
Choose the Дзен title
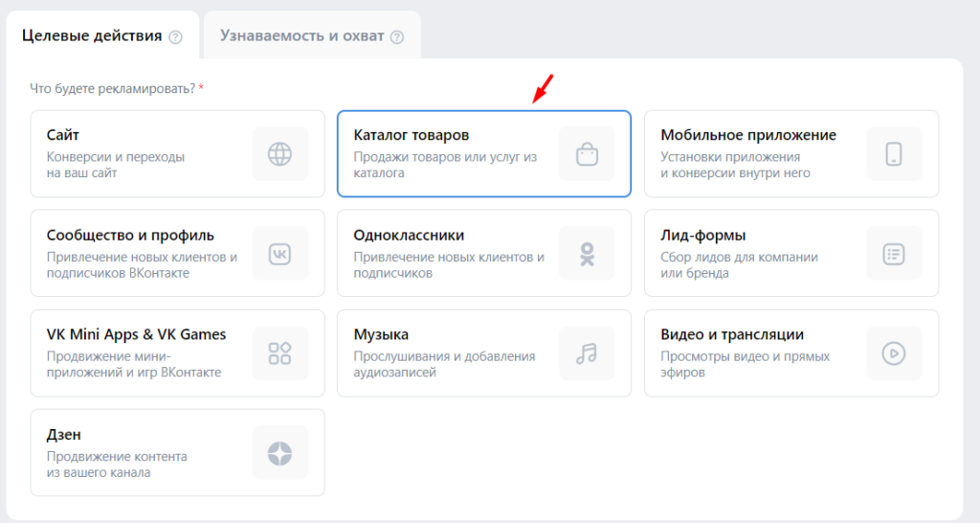(64, 434)
